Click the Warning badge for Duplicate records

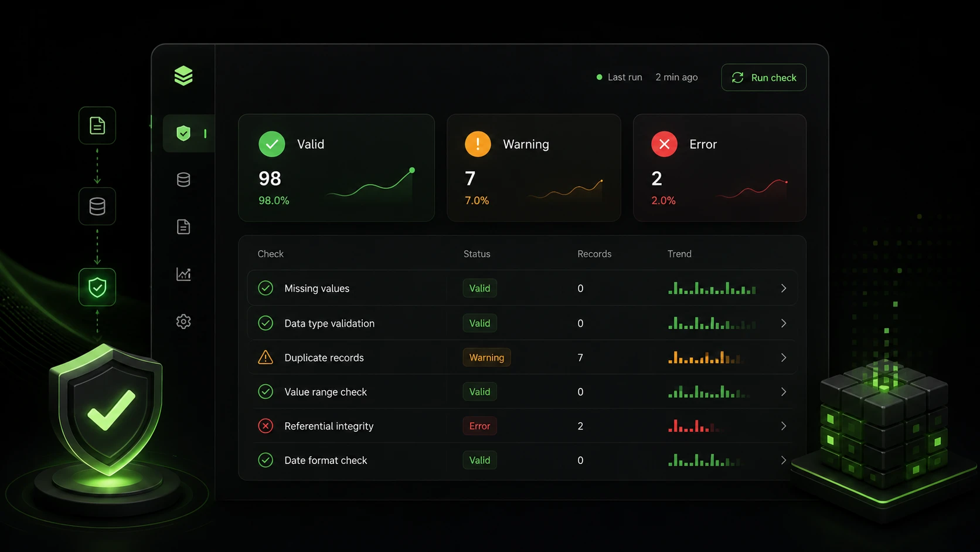click(x=486, y=357)
